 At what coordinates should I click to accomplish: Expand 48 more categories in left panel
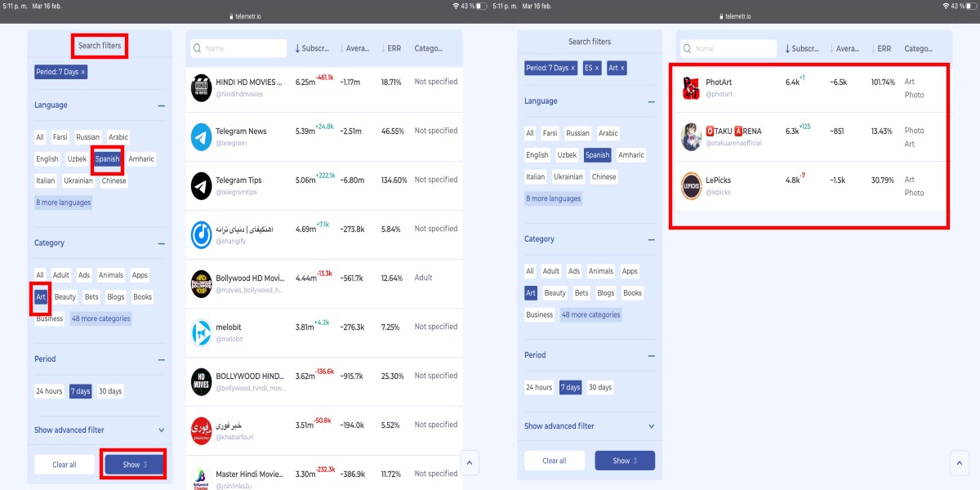point(100,318)
